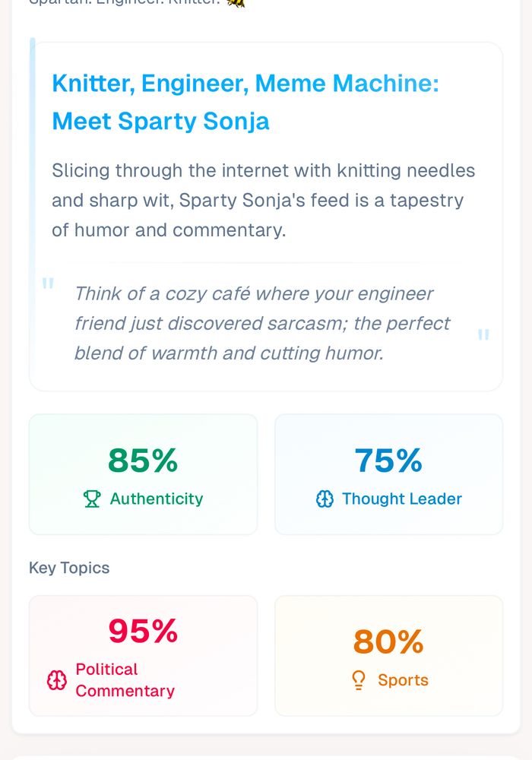Tap the 80% sports percentage

coord(388,642)
